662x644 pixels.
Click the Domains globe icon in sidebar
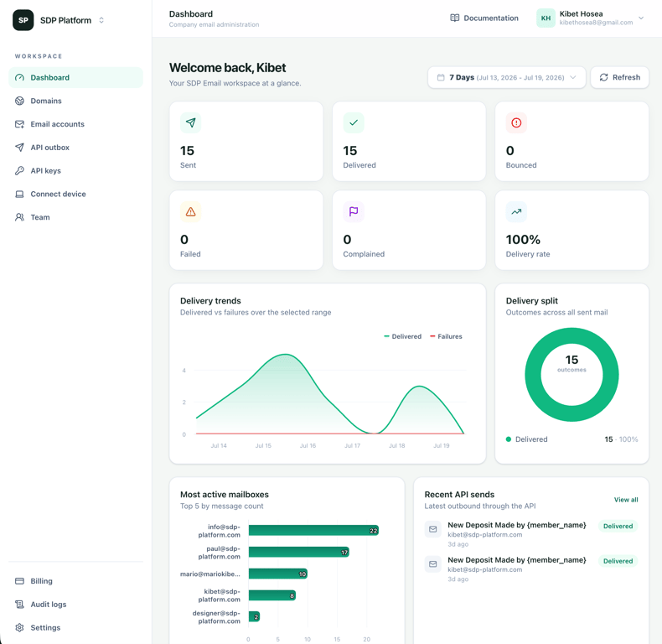click(x=19, y=101)
